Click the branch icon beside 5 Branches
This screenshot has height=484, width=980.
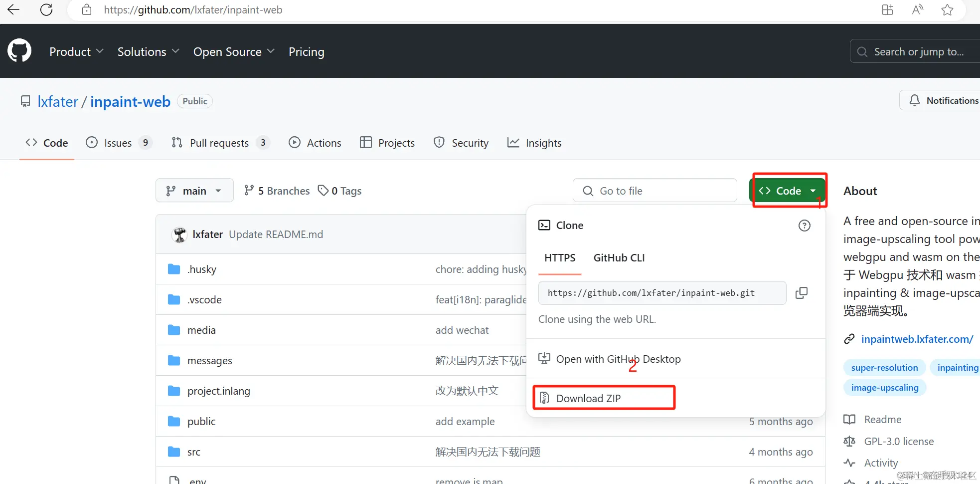pyautogui.click(x=249, y=191)
